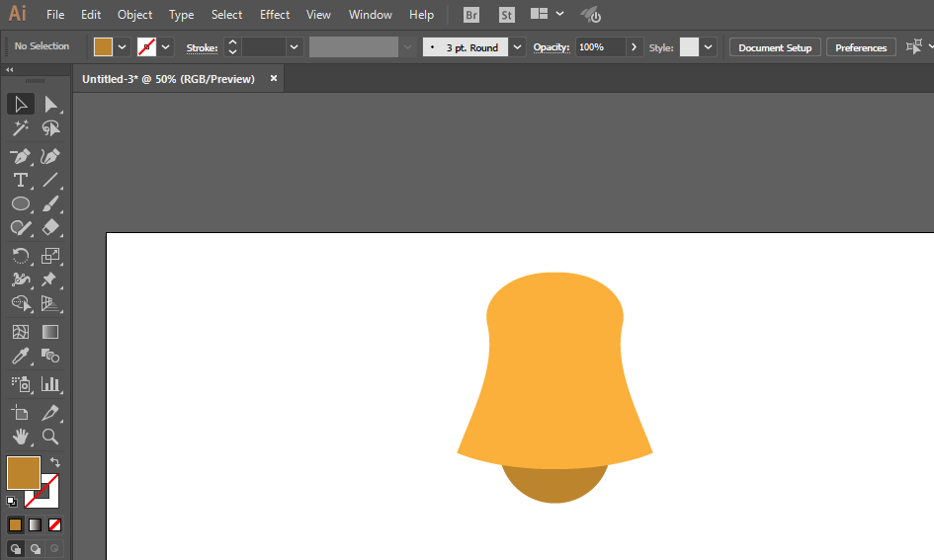Screen dimensions: 934x560
Task: Select the Magic Wand tool
Action: (20, 128)
